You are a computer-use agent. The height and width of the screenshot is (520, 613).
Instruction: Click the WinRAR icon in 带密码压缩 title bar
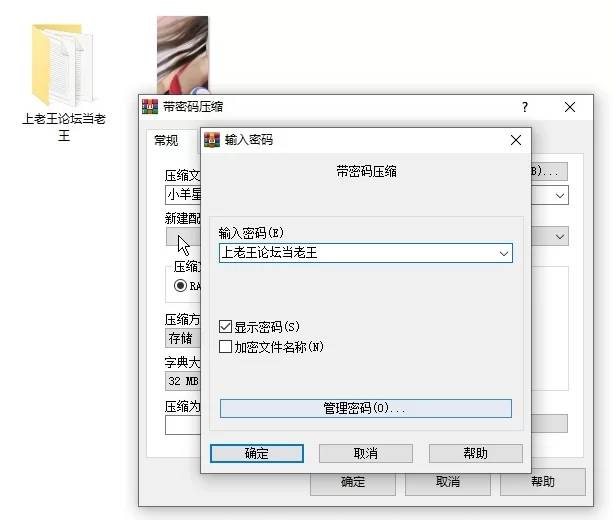[150, 107]
